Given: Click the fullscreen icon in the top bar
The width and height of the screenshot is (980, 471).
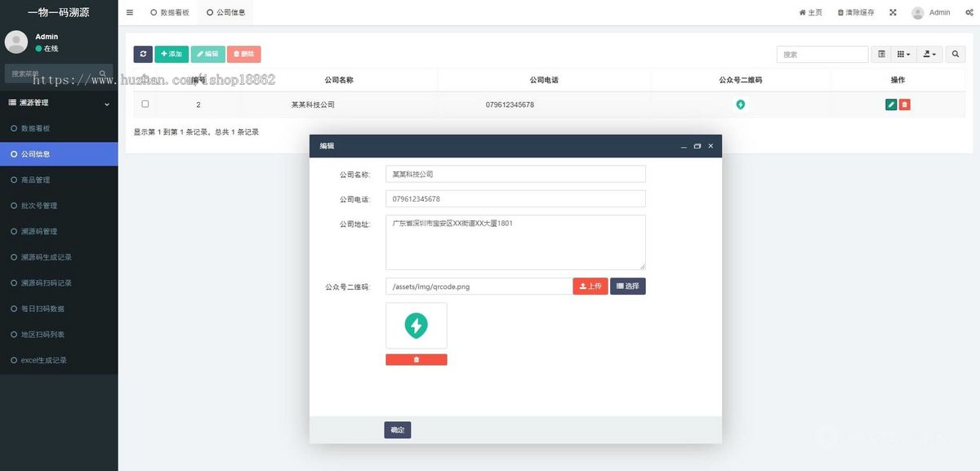Looking at the screenshot, I should pos(891,11).
